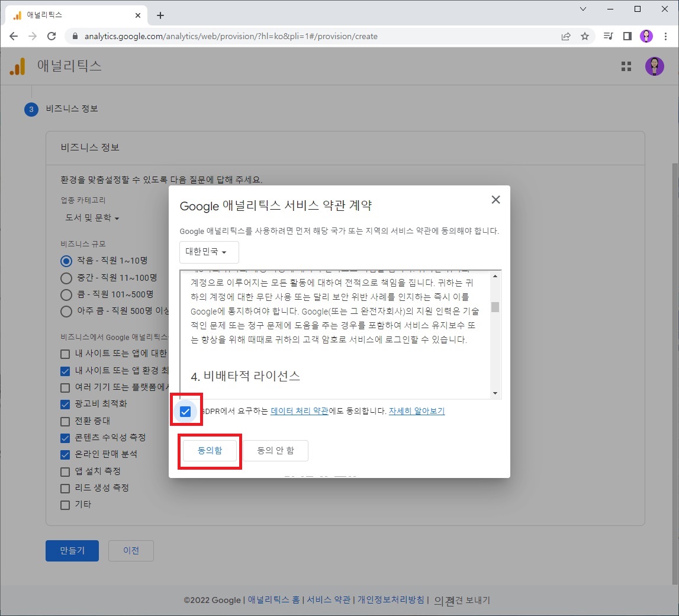Select 큼 - 직원 101~500명 radio button
The image size is (679, 616).
pyautogui.click(x=66, y=295)
